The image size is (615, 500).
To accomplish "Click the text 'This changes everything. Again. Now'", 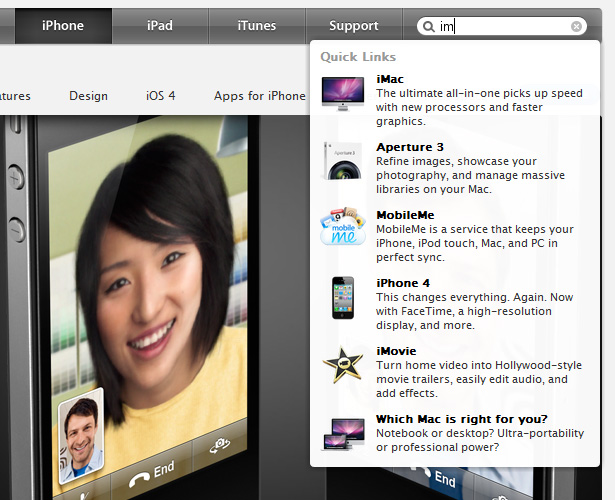I will coord(475,297).
